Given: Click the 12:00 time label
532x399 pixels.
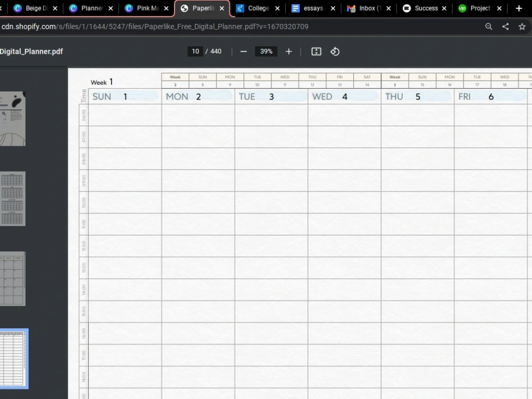Looking at the screenshot, I should coord(84,246).
